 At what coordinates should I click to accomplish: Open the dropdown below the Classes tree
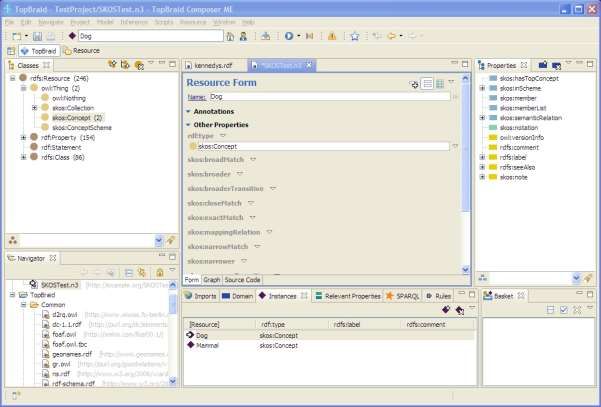coord(158,241)
